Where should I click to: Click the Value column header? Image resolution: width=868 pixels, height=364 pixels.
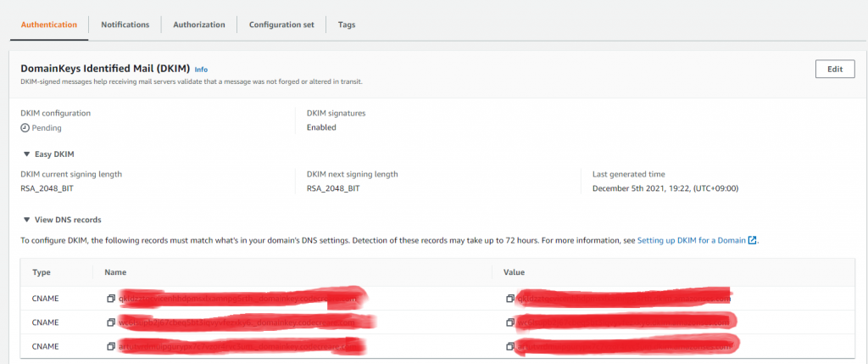click(x=515, y=272)
